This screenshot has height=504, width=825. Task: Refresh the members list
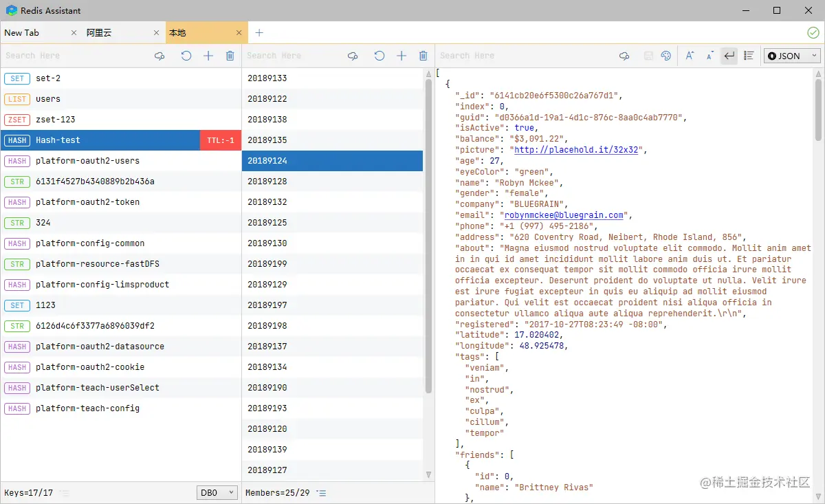[x=379, y=56]
